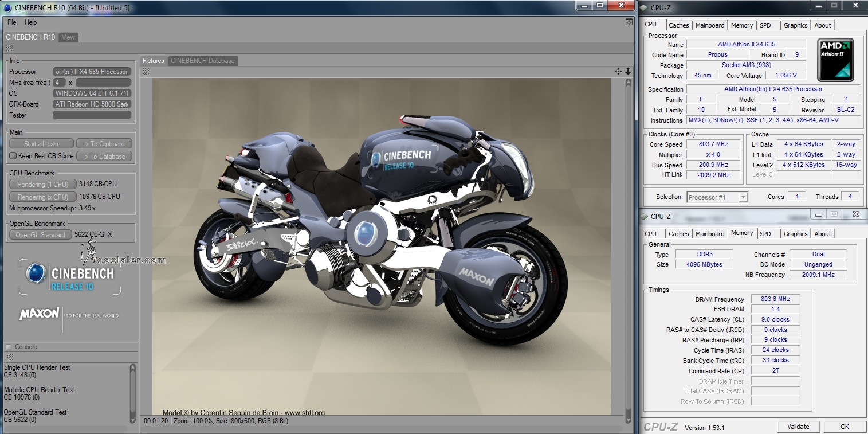
Task: Click the CINEBENCH Release 10 logo
Action: [x=70, y=278]
